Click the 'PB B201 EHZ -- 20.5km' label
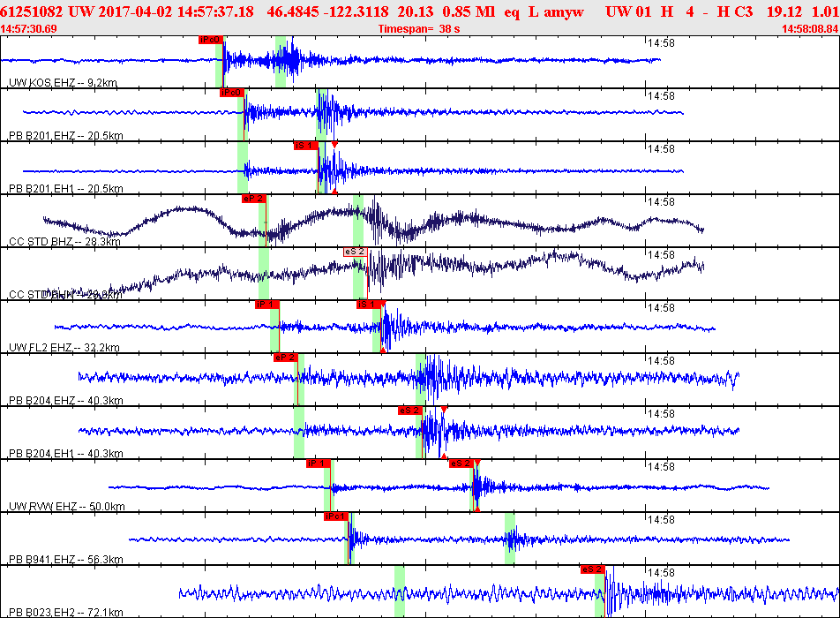The height and width of the screenshot is (618, 840). tap(66, 136)
